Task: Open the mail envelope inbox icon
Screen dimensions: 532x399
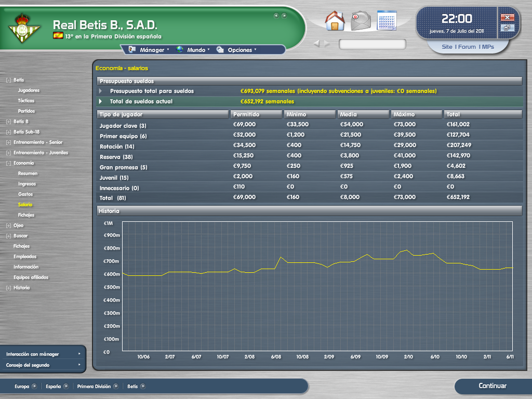Action: 361,21
